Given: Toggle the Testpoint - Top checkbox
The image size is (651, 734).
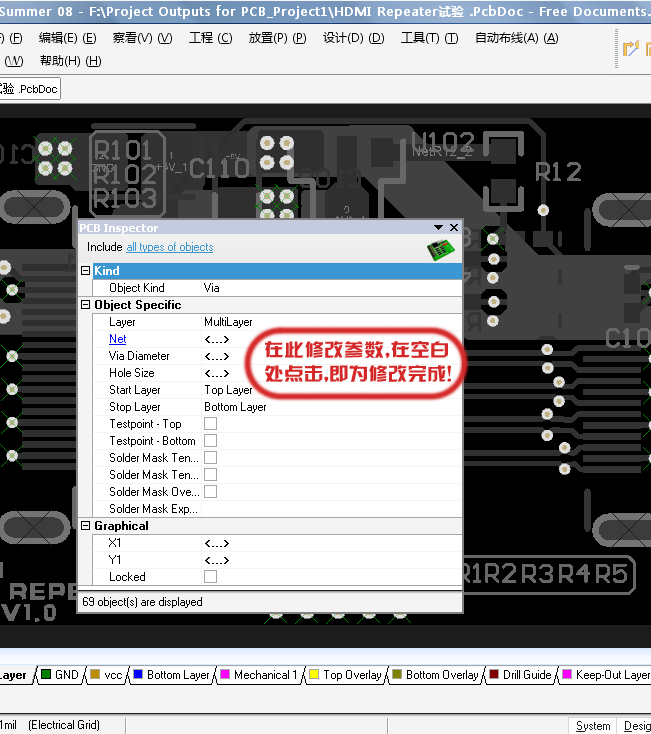Looking at the screenshot, I should coord(211,424).
